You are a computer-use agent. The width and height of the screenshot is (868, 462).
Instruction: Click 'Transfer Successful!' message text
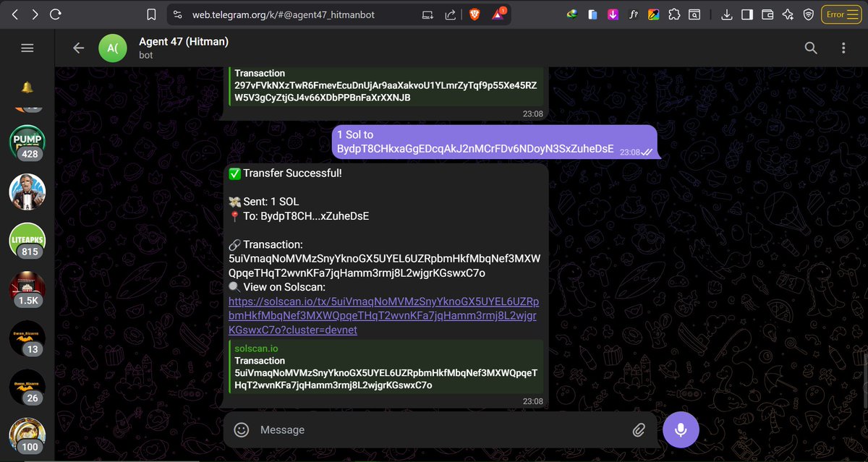(x=292, y=174)
